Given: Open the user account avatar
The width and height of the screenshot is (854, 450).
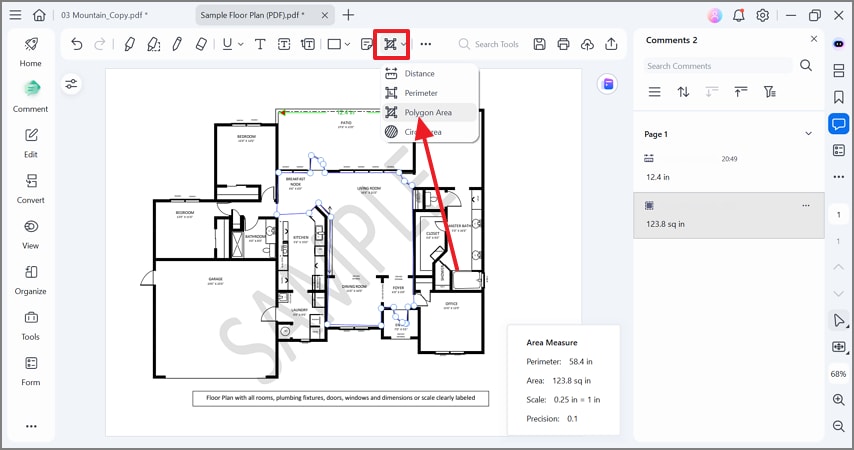Looking at the screenshot, I should (x=715, y=15).
